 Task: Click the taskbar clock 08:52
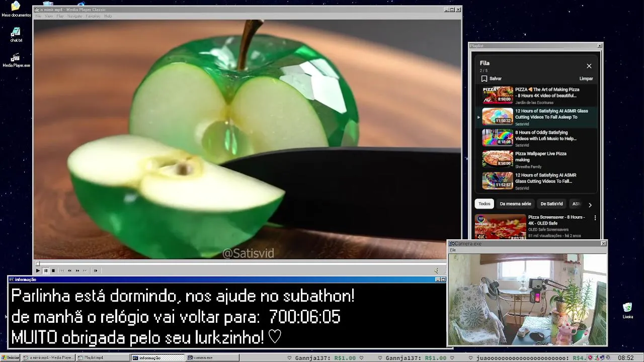(x=626, y=357)
